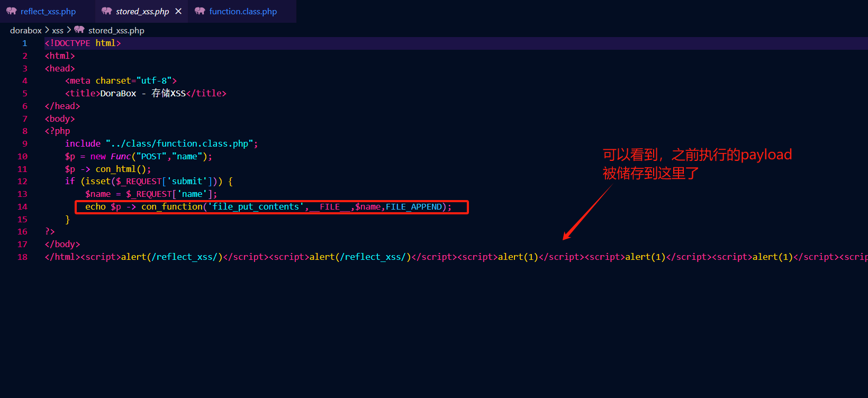Viewport: 868px width, 398px height.
Task: Select stored_xss.php in the breadcrumb
Action: click(116, 30)
